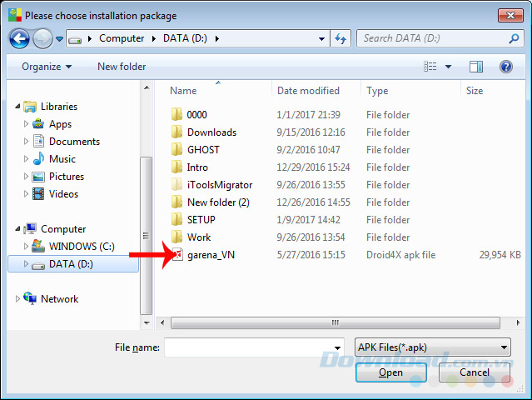Expand the Network tree node
The width and height of the screenshot is (532, 400).
(18, 299)
